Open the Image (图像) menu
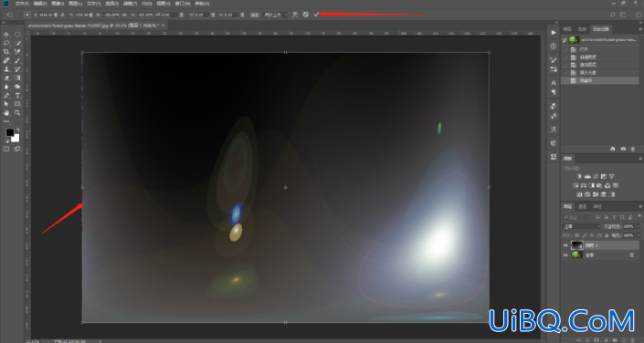The image size is (644, 343). click(58, 4)
